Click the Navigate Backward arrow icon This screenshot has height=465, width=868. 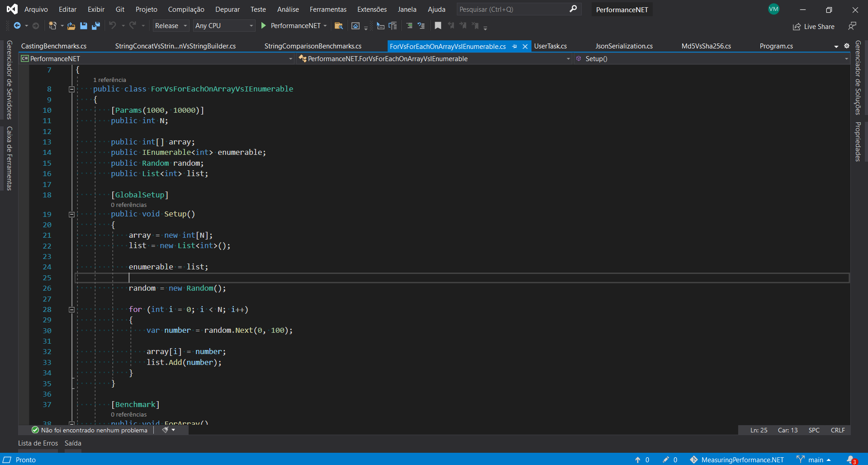click(x=17, y=26)
